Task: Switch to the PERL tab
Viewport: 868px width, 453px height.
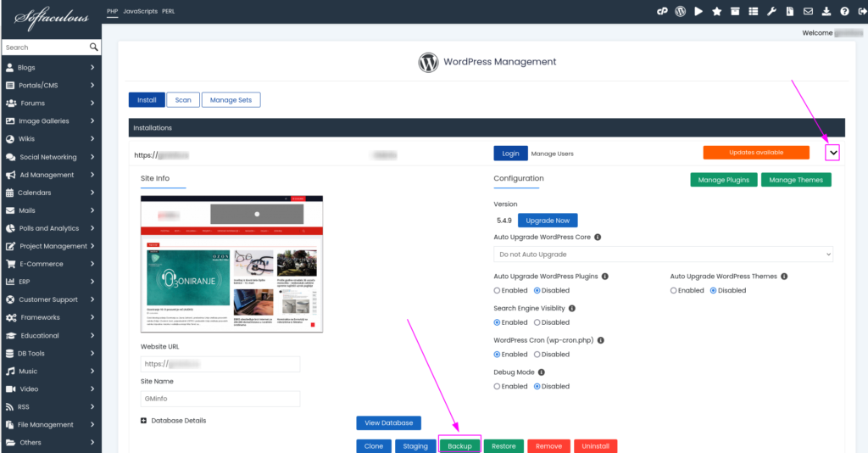Action: coord(169,11)
